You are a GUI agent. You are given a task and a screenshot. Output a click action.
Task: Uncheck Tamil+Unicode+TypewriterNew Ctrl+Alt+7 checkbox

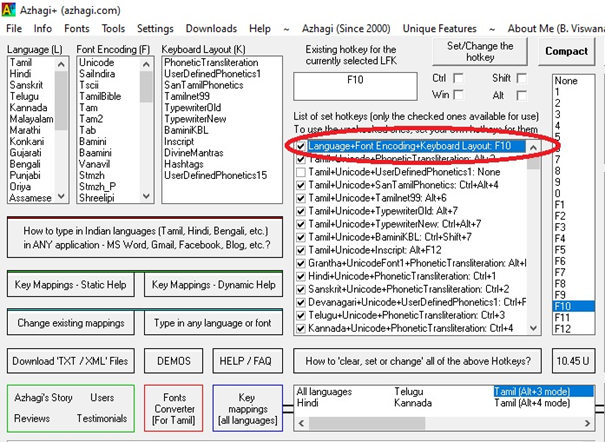click(301, 224)
